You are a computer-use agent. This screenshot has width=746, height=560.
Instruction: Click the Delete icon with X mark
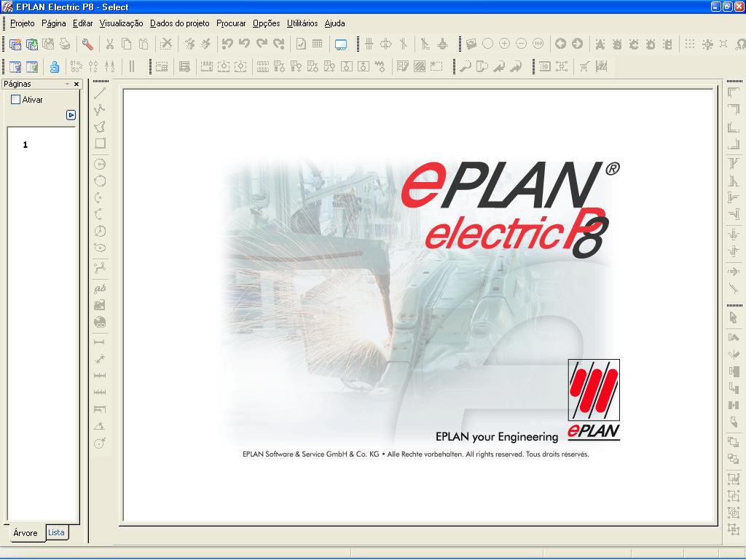click(x=166, y=44)
